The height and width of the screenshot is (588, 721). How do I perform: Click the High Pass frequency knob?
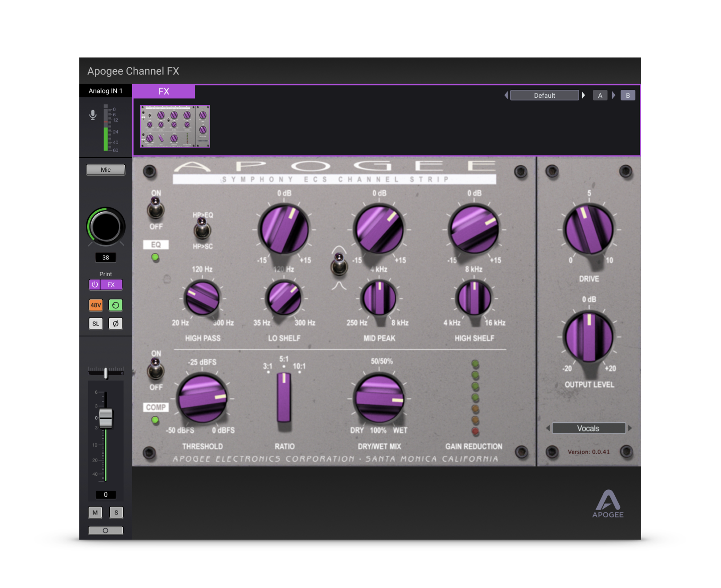[202, 298]
